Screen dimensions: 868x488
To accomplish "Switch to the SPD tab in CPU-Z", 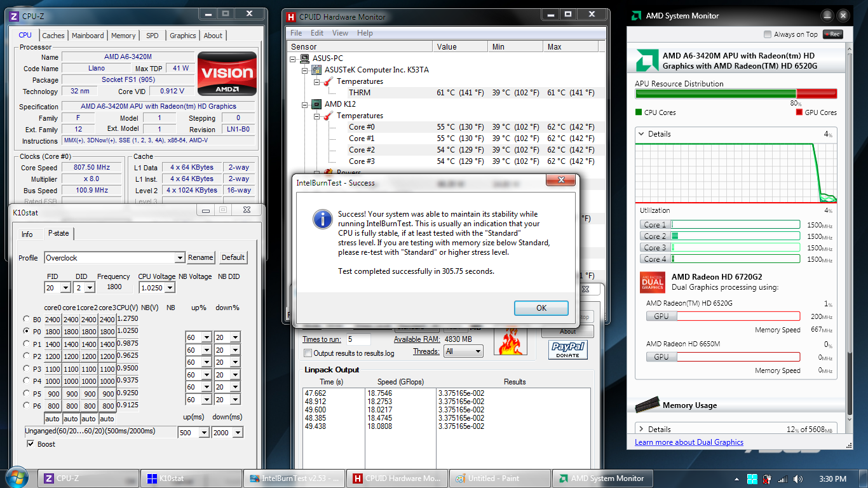I will pos(153,36).
